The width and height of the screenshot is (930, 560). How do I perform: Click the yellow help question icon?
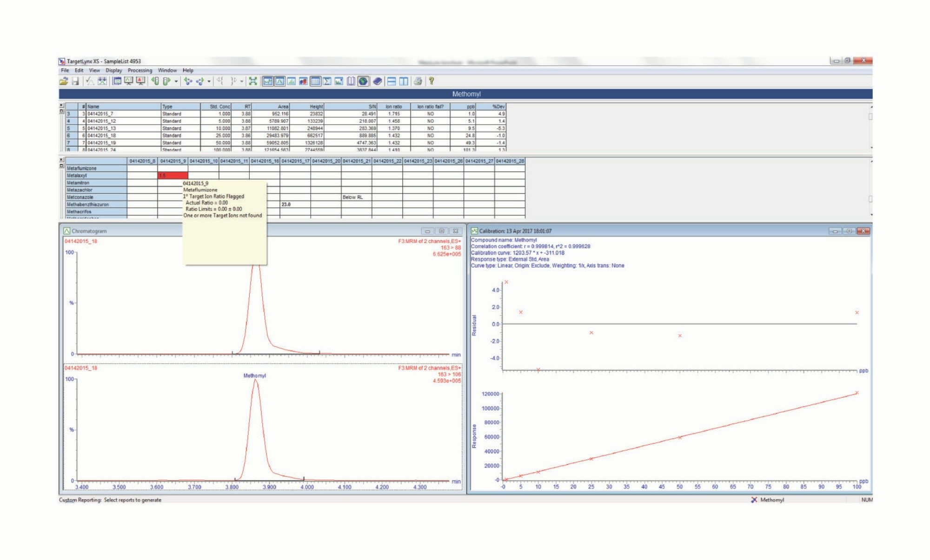pyautogui.click(x=432, y=81)
